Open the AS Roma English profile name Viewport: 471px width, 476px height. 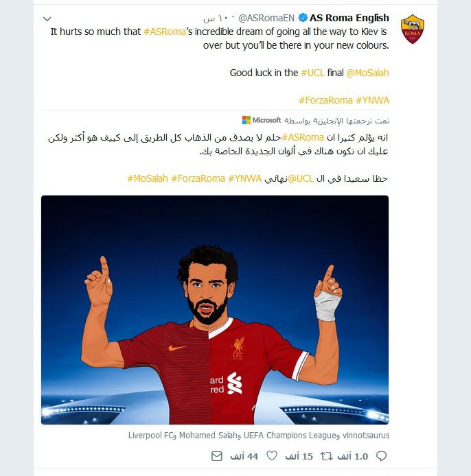click(x=349, y=18)
